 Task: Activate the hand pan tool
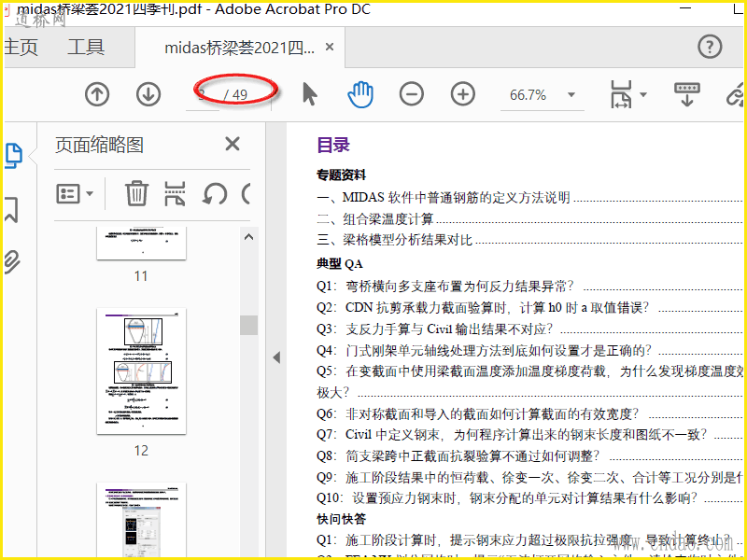(360, 94)
